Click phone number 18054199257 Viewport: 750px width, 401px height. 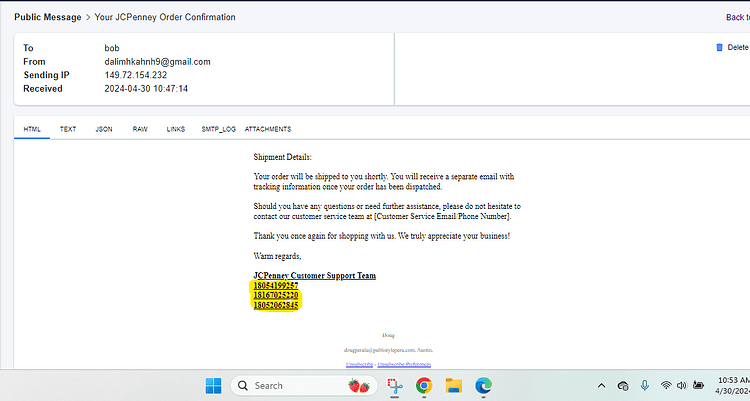pos(276,286)
